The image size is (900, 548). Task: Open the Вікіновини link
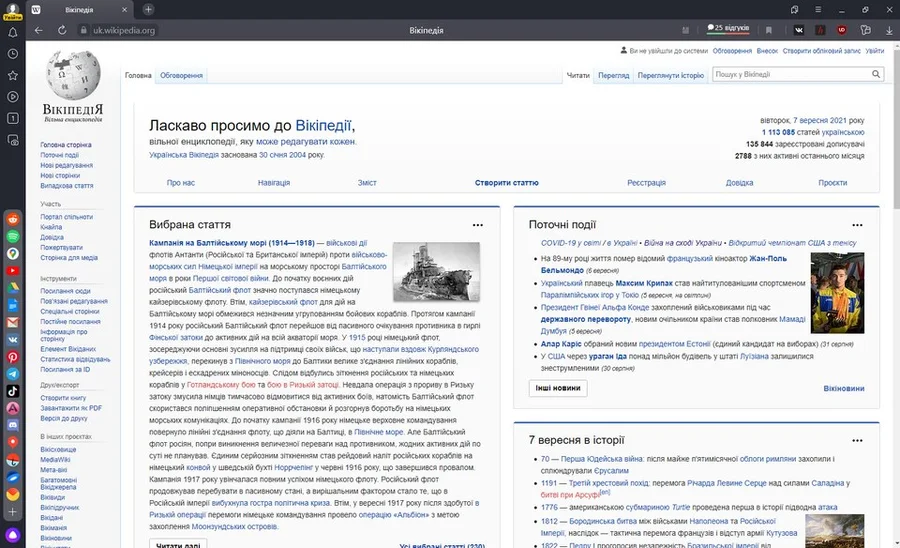click(844, 388)
